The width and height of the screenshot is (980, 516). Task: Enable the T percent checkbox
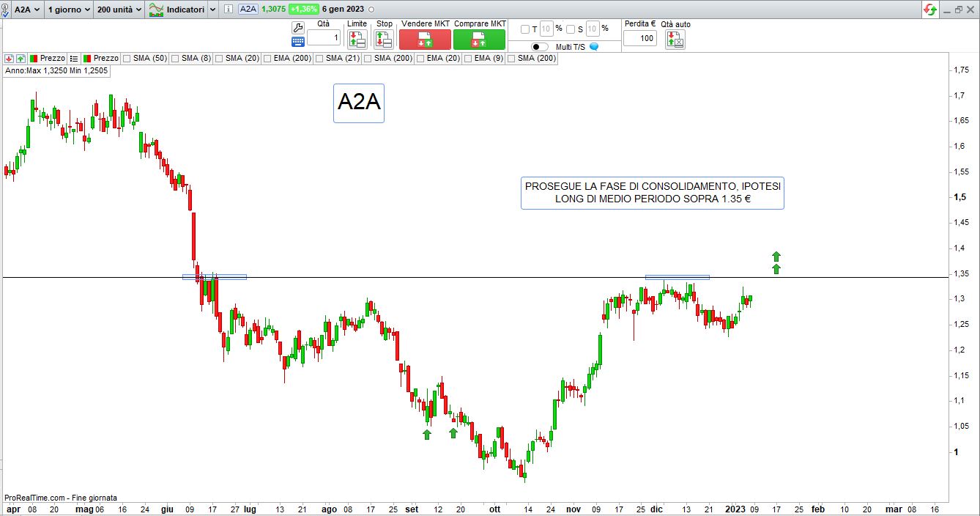(524, 29)
